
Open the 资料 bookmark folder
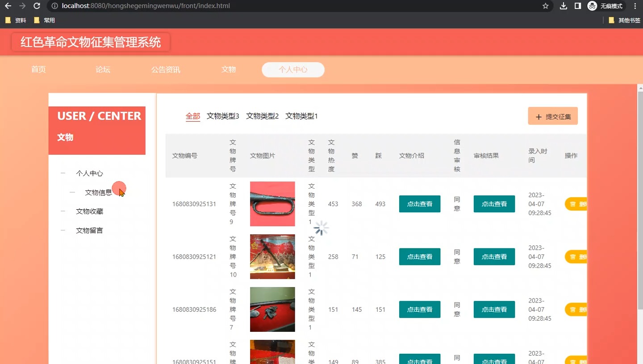16,20
